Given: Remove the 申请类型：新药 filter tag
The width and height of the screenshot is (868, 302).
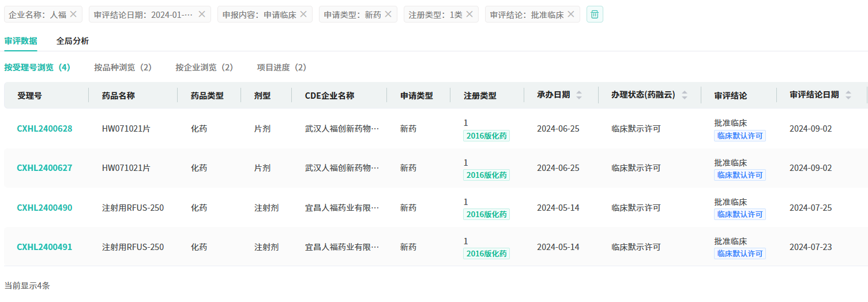Looking at the screenshot, I should (388, 14).
